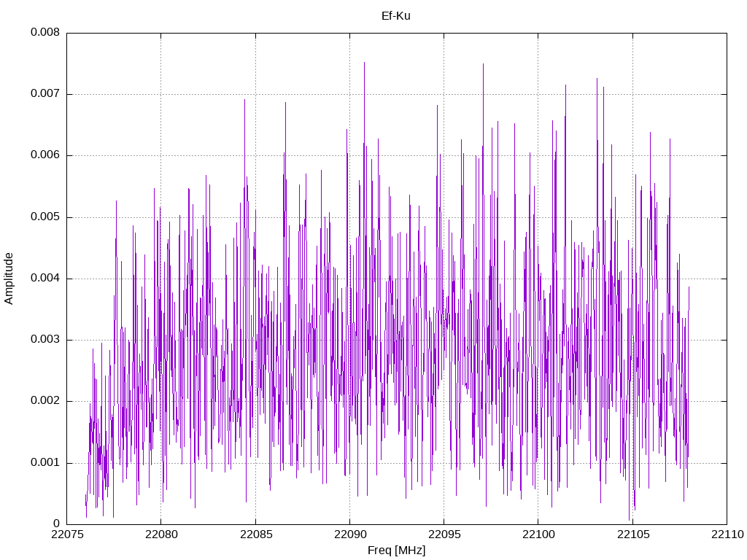Click the 0.003 y-axis tick label

tap(45, 340)
